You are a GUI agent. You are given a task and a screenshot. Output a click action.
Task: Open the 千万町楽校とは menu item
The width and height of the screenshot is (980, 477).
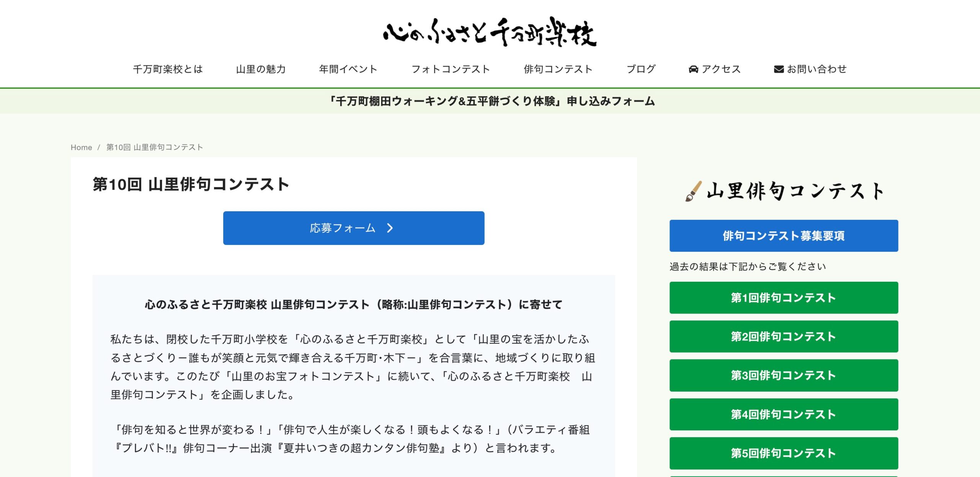click(x=168, y=69)
